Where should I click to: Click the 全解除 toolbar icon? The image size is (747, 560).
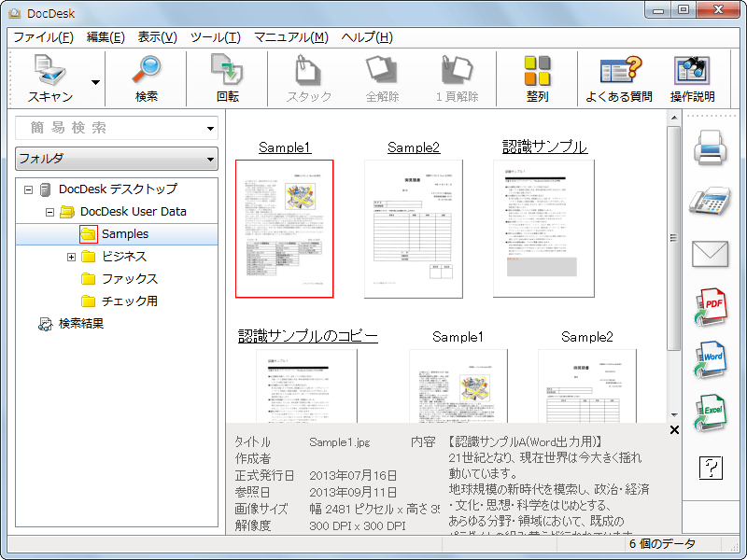point(382,71)
